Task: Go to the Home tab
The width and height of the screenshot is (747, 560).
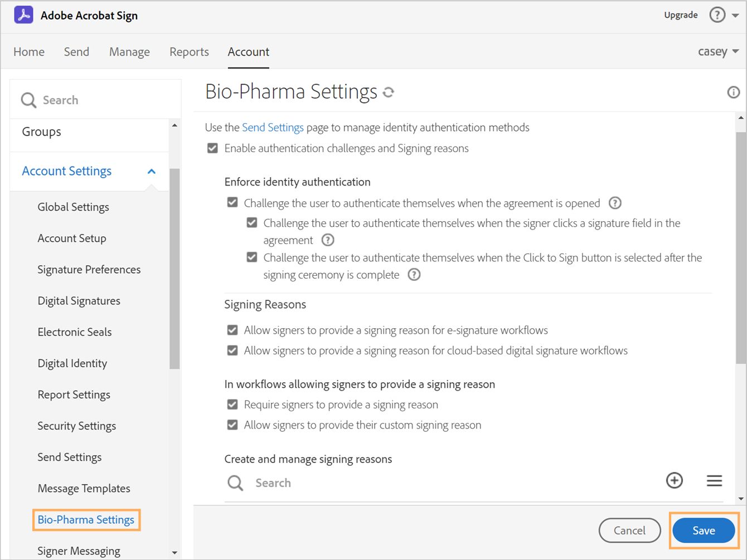Action: point(29,52)
